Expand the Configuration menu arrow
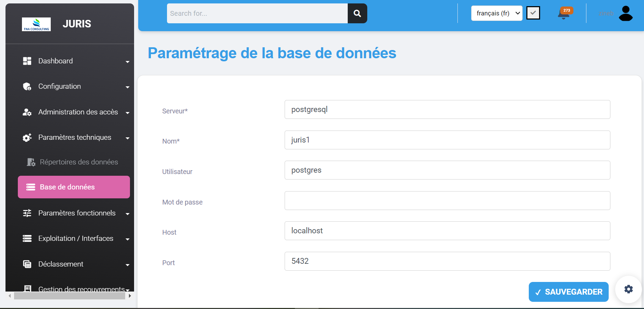Screen dimensions: 644x309 point(128,87)
